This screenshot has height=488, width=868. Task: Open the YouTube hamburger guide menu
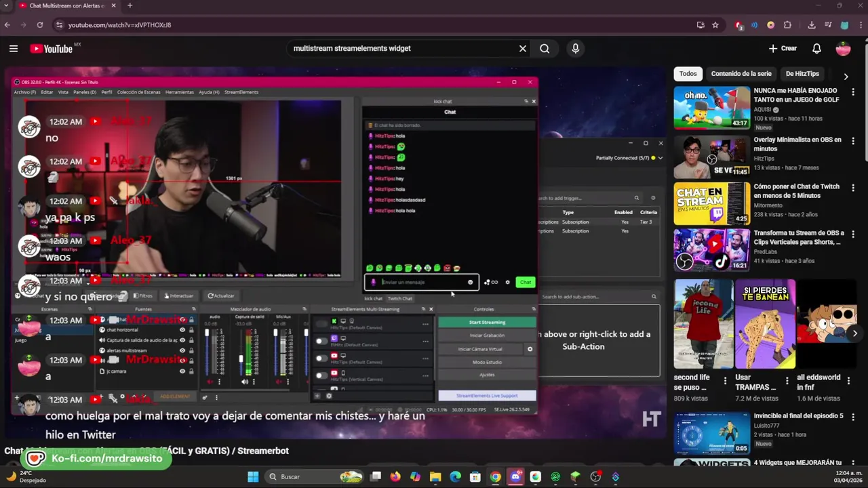(x=14, y=48)
